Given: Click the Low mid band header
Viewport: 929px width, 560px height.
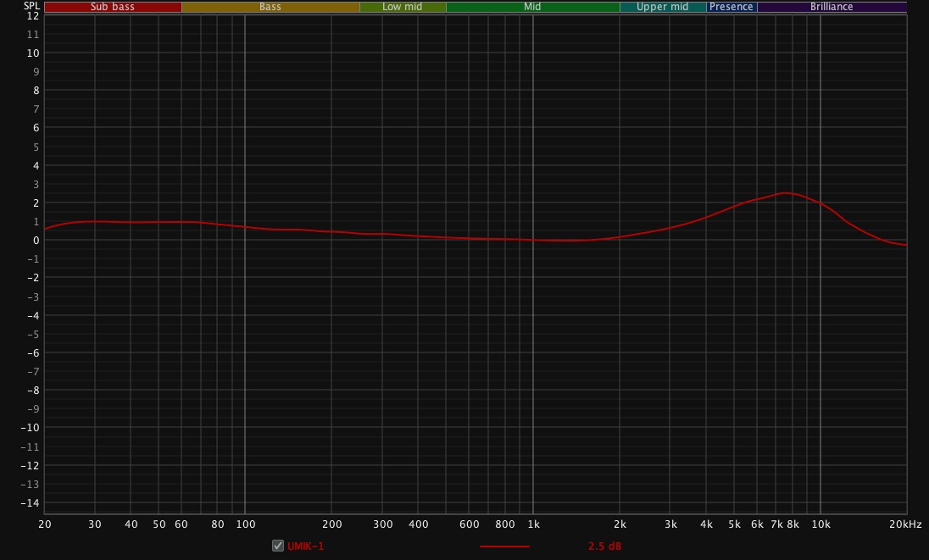Looking at the screenshot, I should pos(403,7).
